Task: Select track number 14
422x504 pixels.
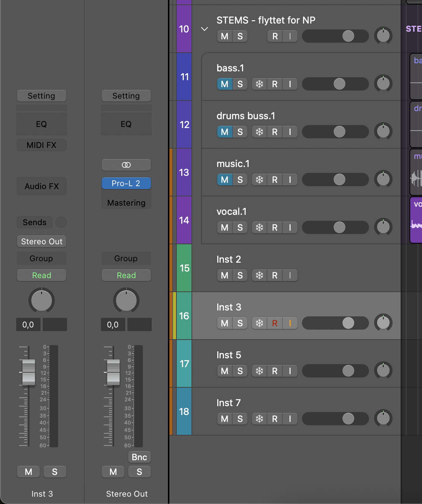Action: tap(184, 220)
